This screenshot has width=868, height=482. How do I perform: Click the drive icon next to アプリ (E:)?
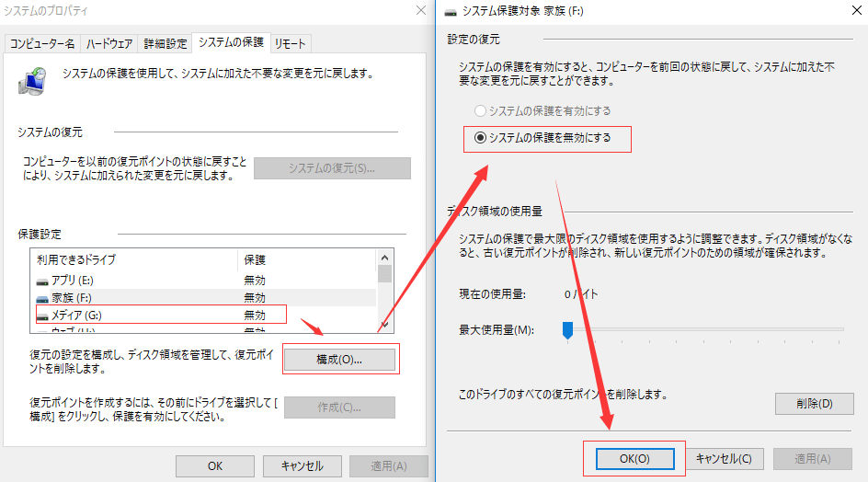(x=42, y=281)
